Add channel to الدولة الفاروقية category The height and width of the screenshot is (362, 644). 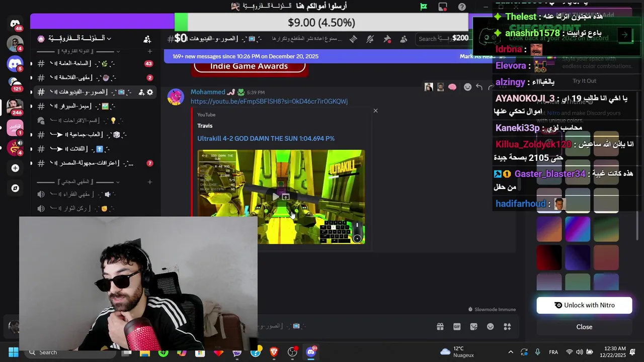point(150,51)
